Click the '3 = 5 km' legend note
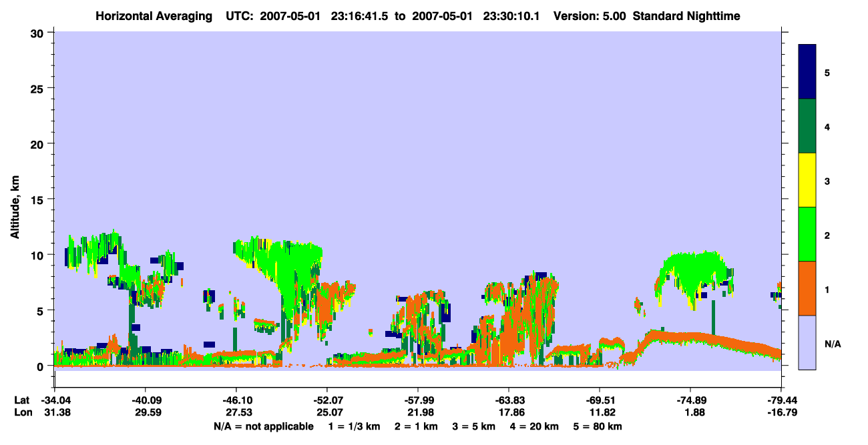This screenshot has height=445, width=868. [473, 426]
